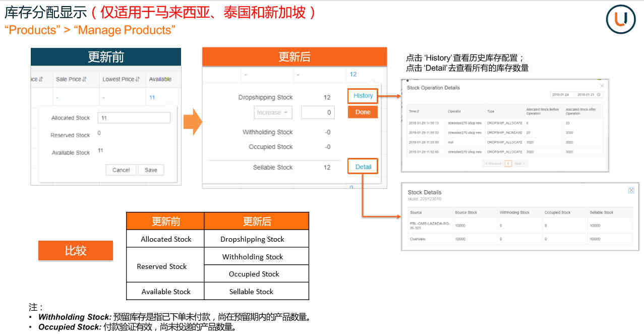Open the Increase dropdown

(x=273, y=113)
